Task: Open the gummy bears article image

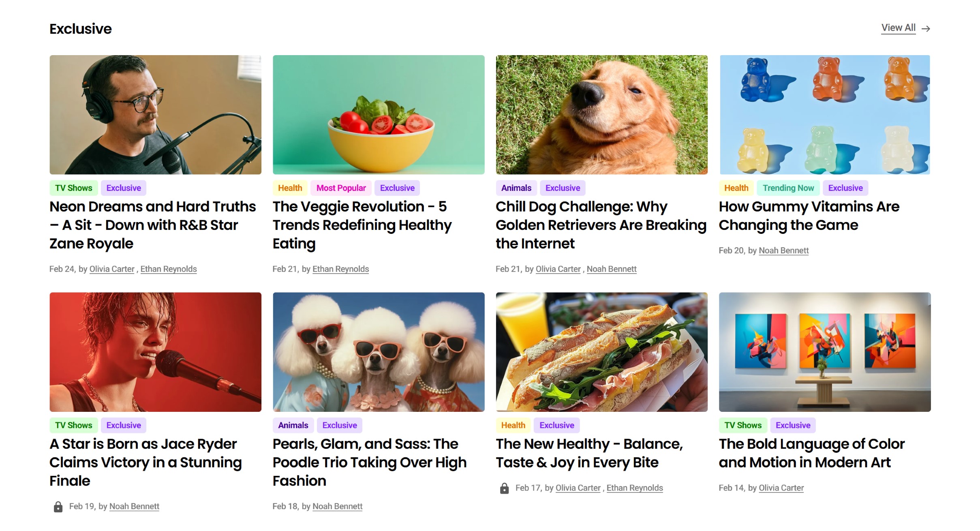Action: click(x=824, y=115)
